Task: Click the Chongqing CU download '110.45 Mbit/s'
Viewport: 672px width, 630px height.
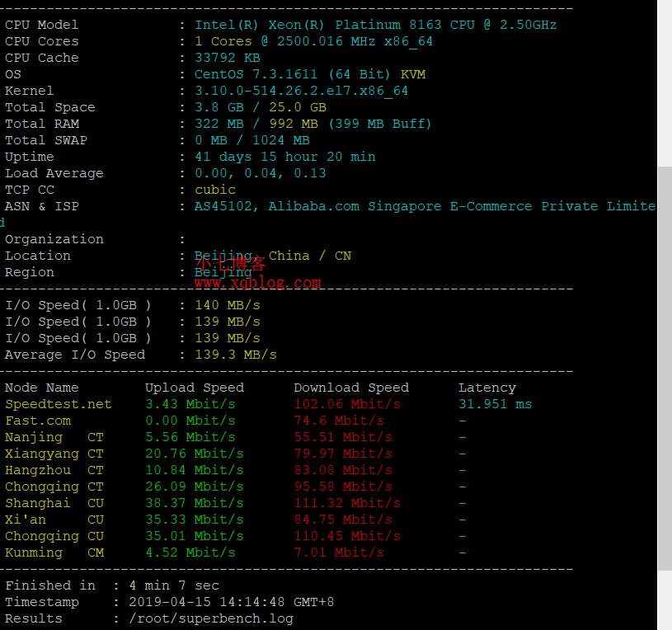Action: pyautogui.click(x=346, y=536)
